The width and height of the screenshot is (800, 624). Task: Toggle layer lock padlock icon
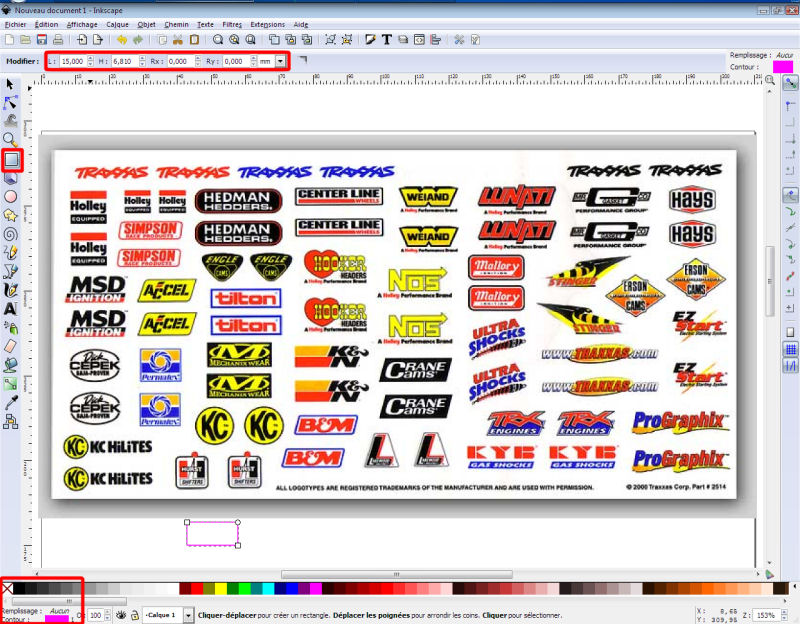(x=135, y=615)
